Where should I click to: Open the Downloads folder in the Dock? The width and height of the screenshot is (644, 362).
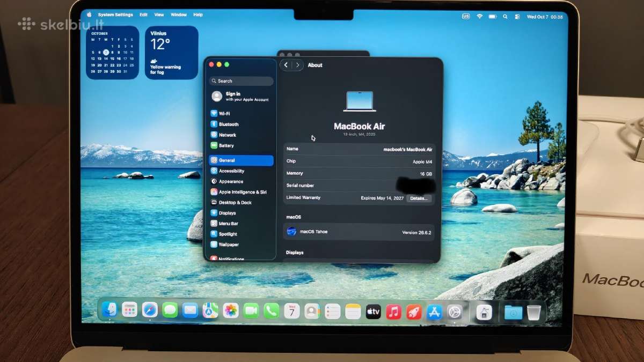[514, 313]
